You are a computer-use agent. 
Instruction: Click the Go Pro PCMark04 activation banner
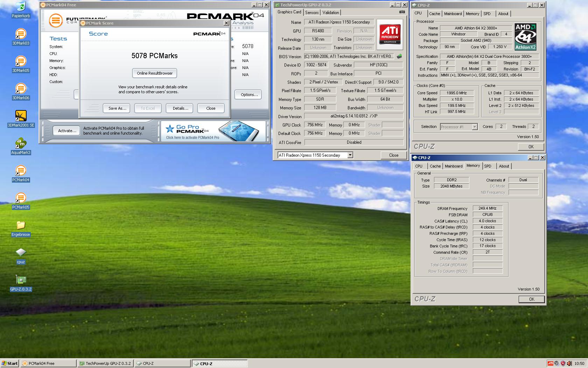coord(213,131)
